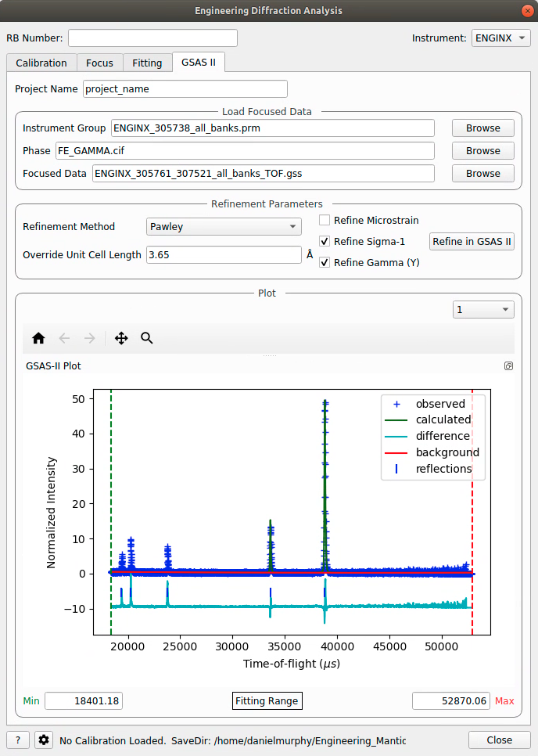Viewport: 538px width, 756px height.
Task: Toggle Refine Gamma (Y) checkbox
Action: coord(325,263)
